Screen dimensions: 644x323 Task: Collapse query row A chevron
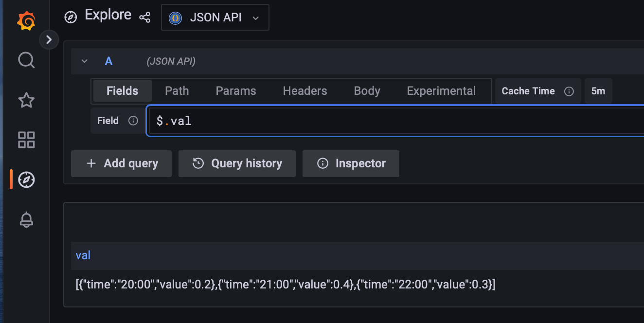(x=85, y=61)
